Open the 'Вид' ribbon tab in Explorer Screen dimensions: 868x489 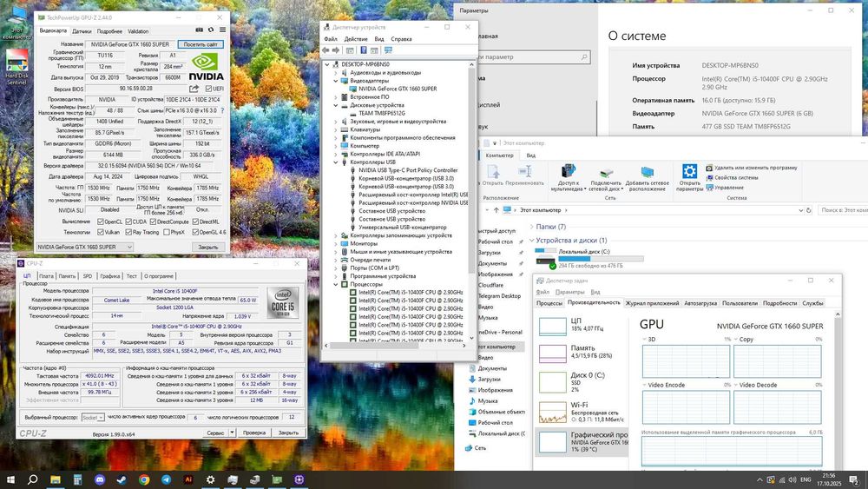[531, 155]
